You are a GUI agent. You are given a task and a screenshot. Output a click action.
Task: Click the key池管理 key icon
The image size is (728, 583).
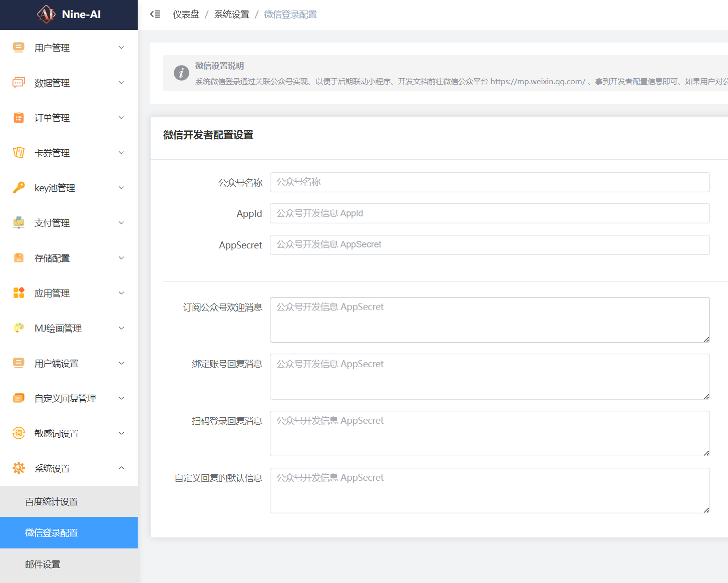[x=19, y=188]
